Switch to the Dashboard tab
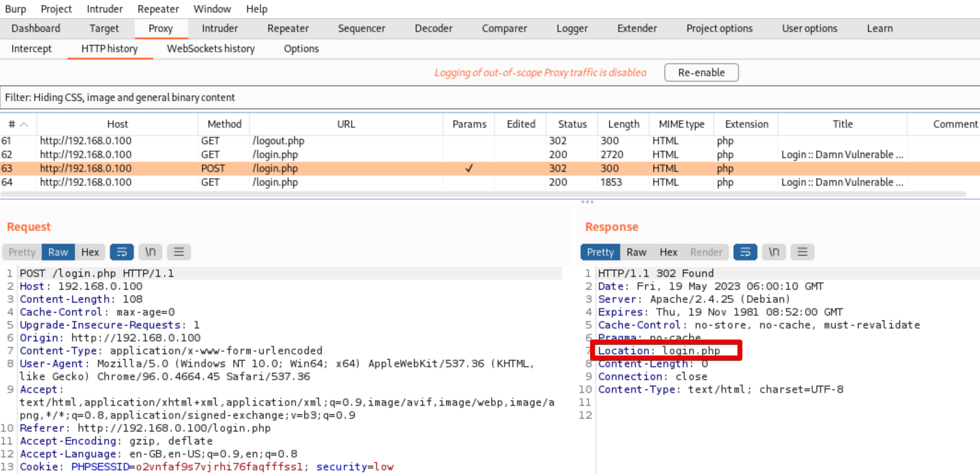This screenshot has height=474, width=980. point(36,28)
